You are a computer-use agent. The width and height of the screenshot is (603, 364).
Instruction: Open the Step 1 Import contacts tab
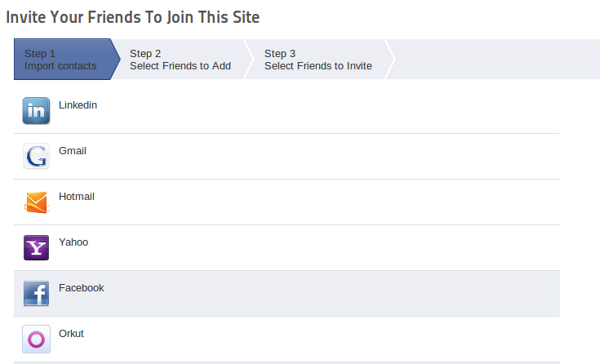coord(60,60)
